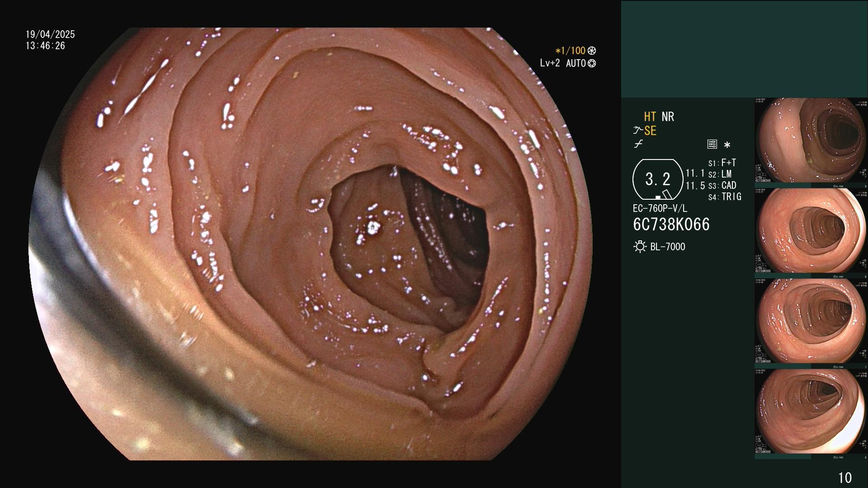The height and width of the screenshot is (488, 868).
Task: Click the S2: LM switch assignment
Action: [720, 174]
